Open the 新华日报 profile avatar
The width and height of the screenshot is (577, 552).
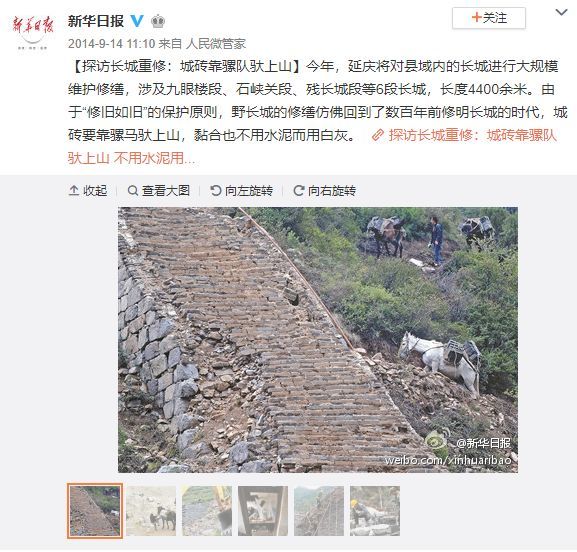point(33,31)
